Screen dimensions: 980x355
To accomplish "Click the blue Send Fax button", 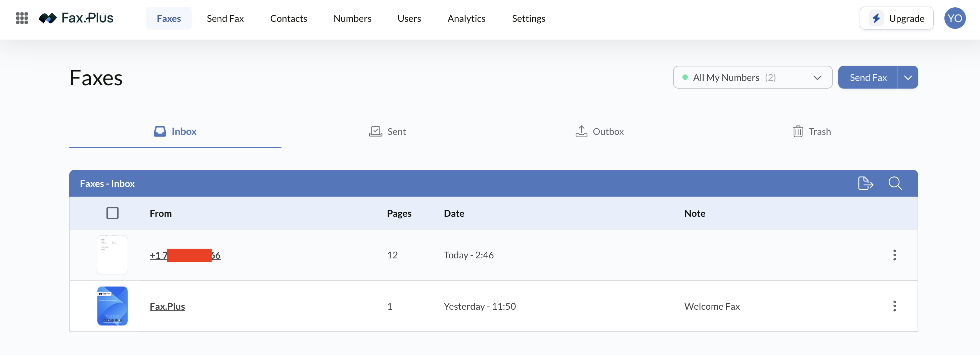I will point(868,78).
